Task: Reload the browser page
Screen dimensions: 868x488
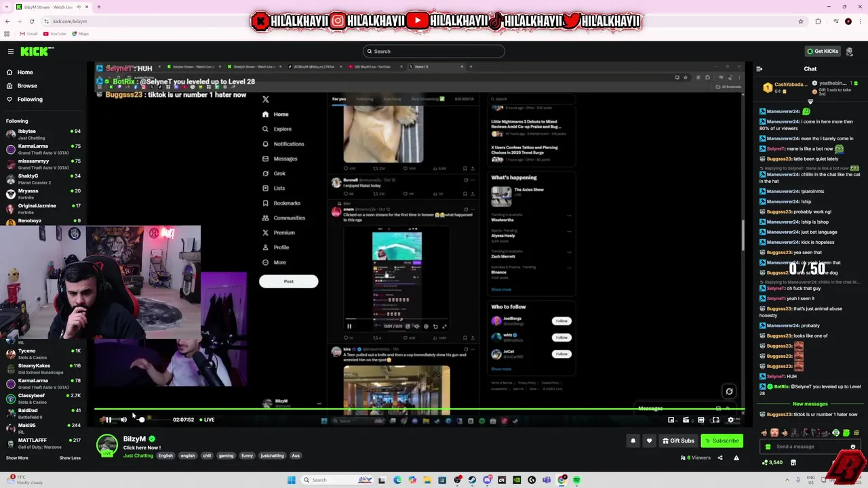Action: click(31, 21)
